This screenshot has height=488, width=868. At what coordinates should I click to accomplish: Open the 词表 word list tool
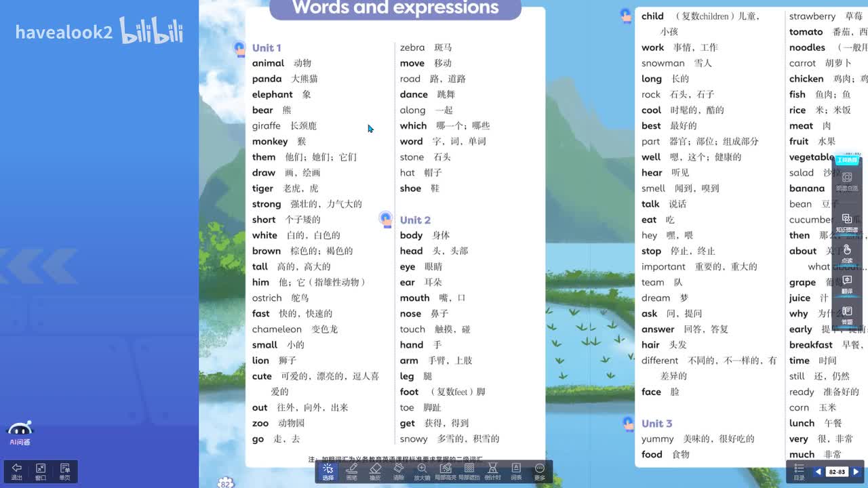(x=516, y=472)
